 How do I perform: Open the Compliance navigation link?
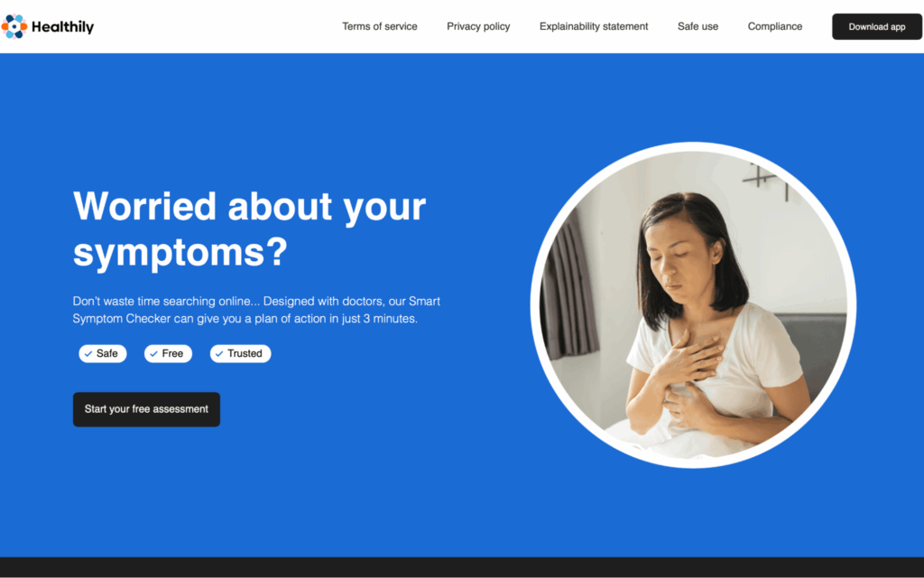point(775,26)
